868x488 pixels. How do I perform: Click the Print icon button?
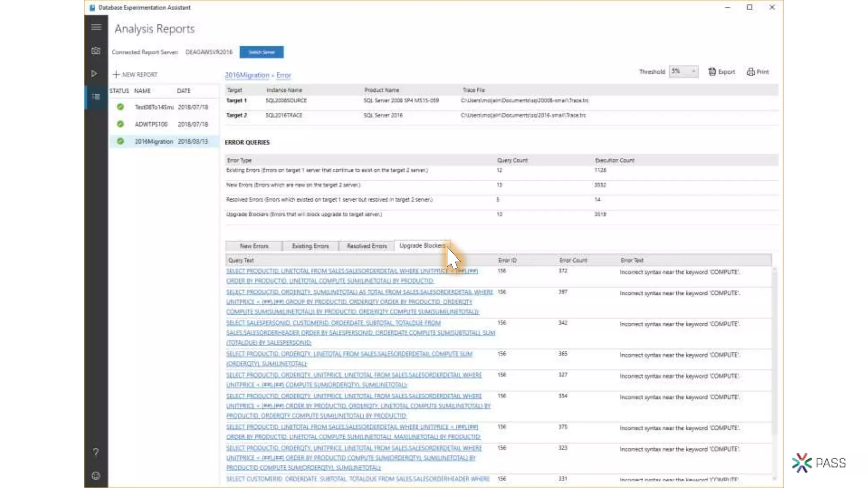point(757,72)
